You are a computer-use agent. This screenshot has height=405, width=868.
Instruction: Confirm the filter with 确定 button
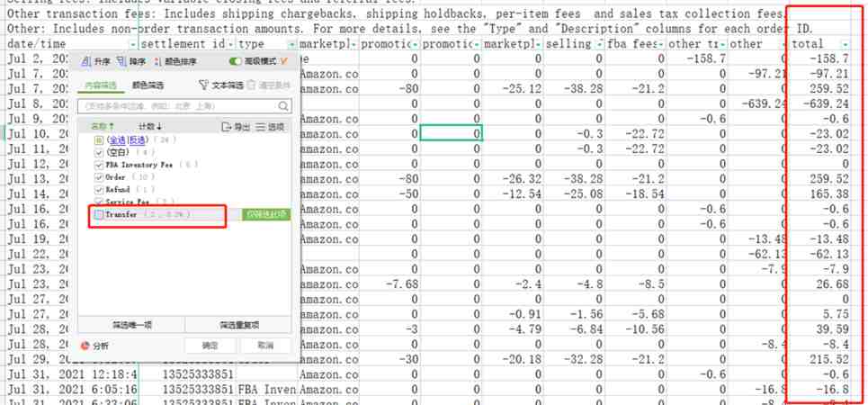coord(210,346)
